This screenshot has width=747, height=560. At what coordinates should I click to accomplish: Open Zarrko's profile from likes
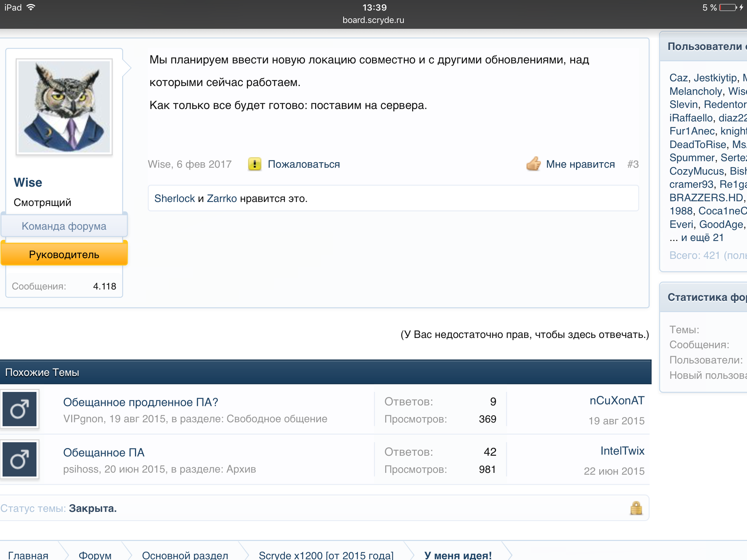pos(222,198)
